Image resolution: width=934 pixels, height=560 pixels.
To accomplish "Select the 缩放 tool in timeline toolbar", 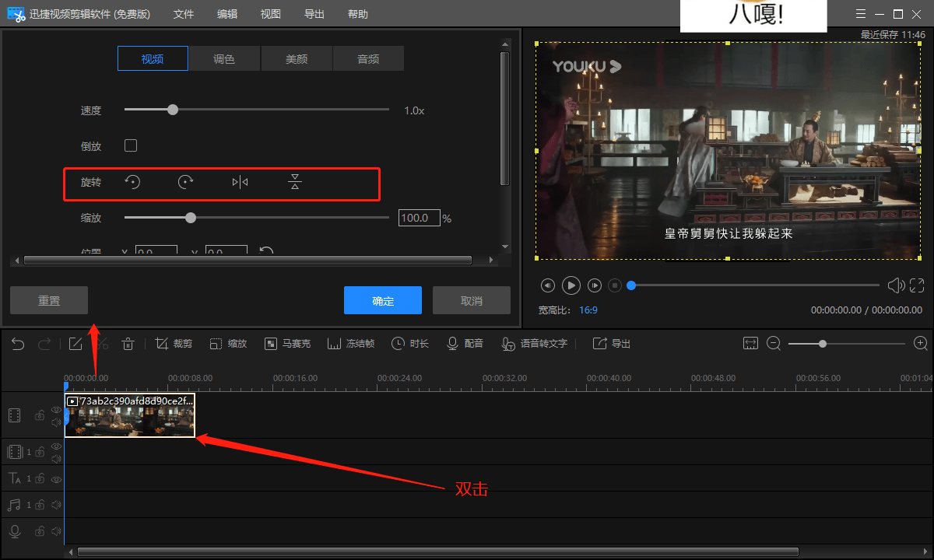I will [228, 344].
